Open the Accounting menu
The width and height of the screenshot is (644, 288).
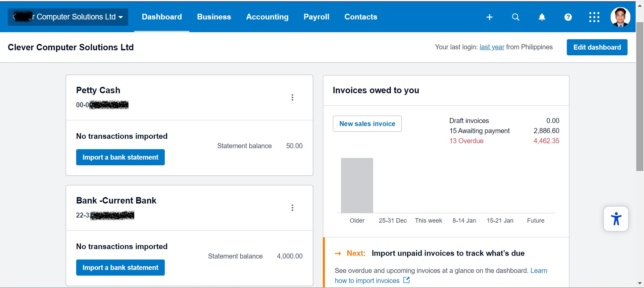(267, 17)
